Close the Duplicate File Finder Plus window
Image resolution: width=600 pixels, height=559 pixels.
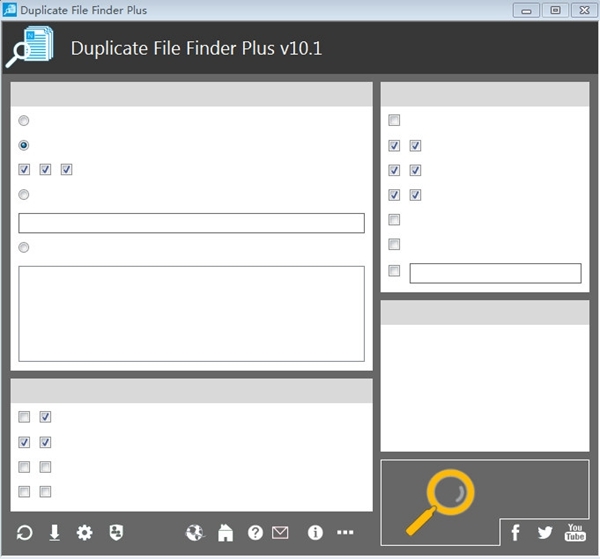pos(584,10)
